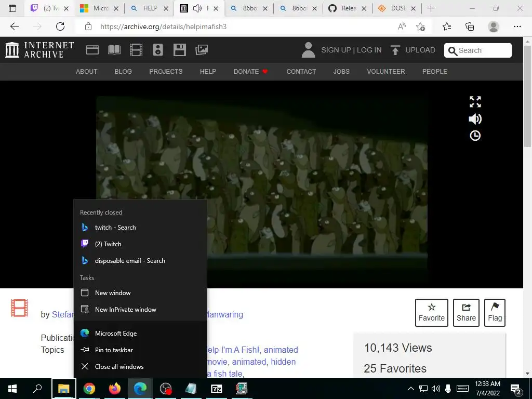Click the clock showing 12:33 AM
This screenshot has height=399, width=532.
(487, 389)
